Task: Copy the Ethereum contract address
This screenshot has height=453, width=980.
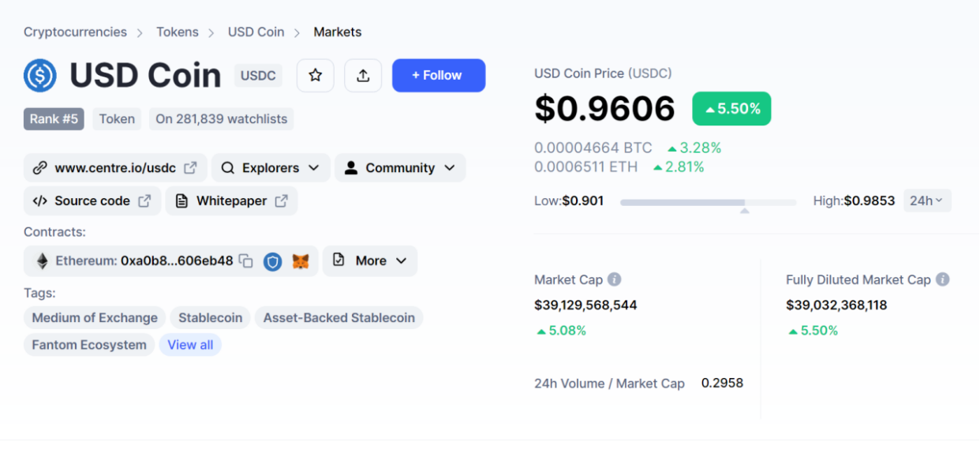Action: [x=246, y=261]
